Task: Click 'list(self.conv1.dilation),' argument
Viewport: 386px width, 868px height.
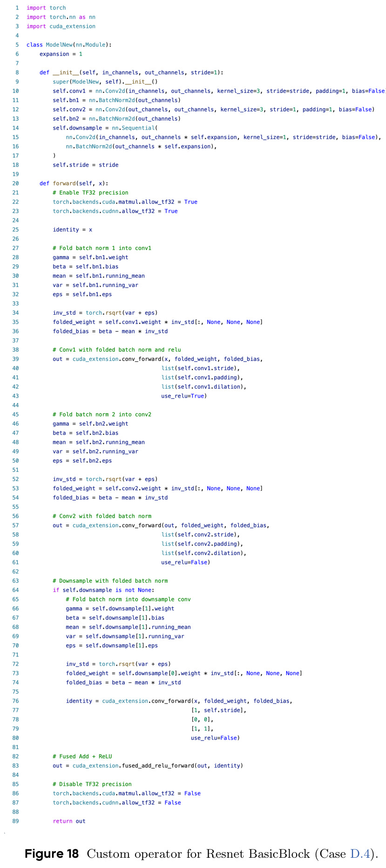Action: click(204, 387)
